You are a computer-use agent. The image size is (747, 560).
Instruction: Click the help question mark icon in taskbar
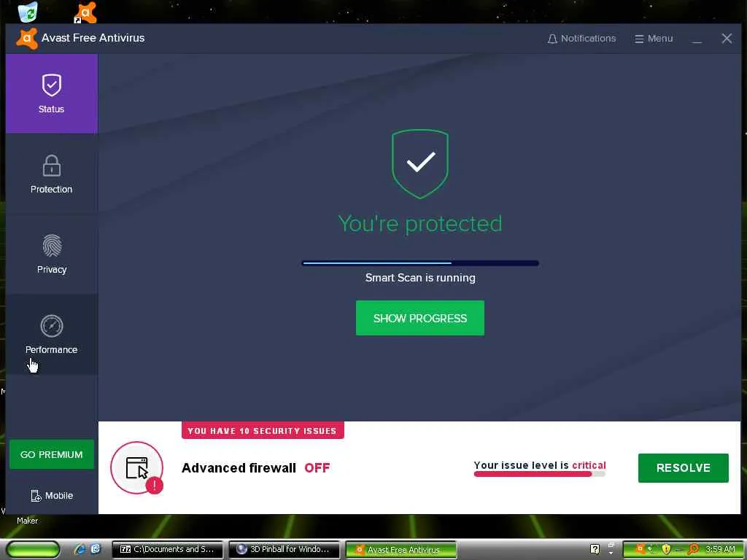pyautogui.click(x=595, y=549)
